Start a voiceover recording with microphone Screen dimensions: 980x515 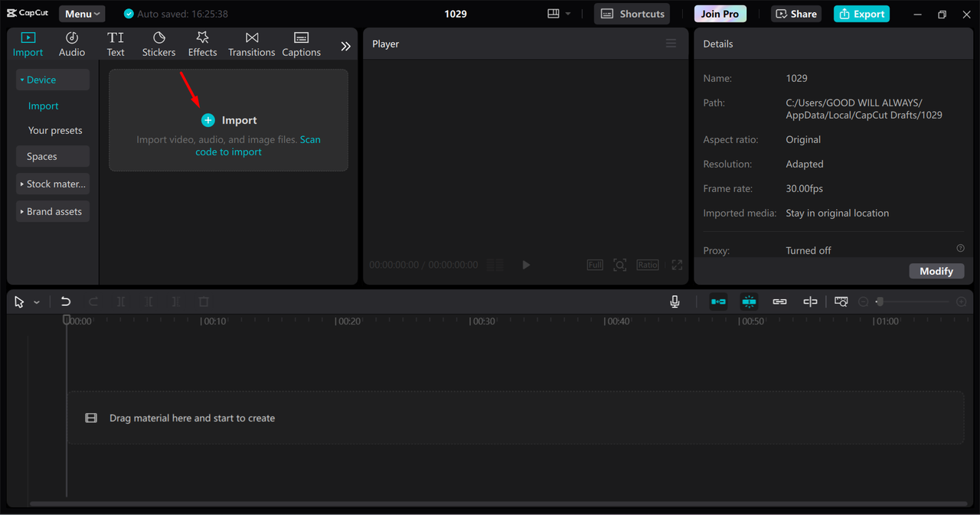[x=675, y=302]
